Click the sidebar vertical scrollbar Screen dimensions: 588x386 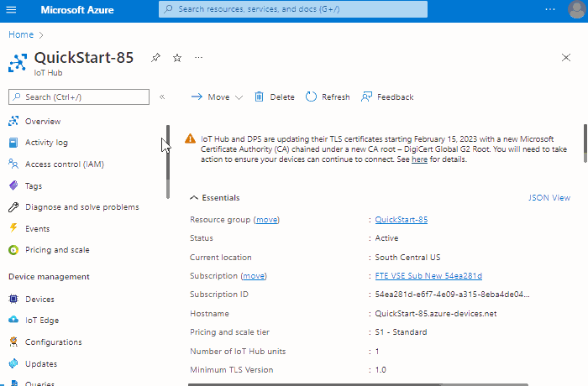(168, 161)
